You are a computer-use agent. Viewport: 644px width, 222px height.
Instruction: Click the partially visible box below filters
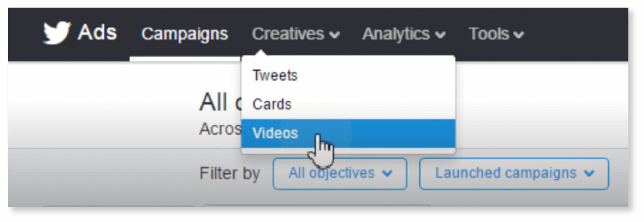316,206
